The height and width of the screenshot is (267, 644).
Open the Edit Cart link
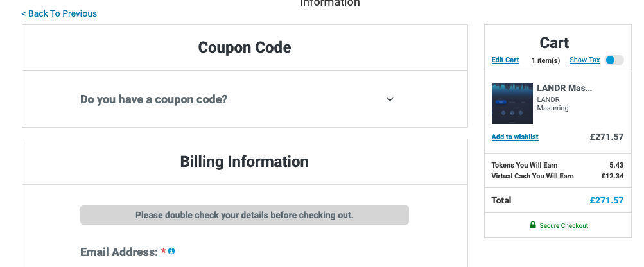(505, 60)
